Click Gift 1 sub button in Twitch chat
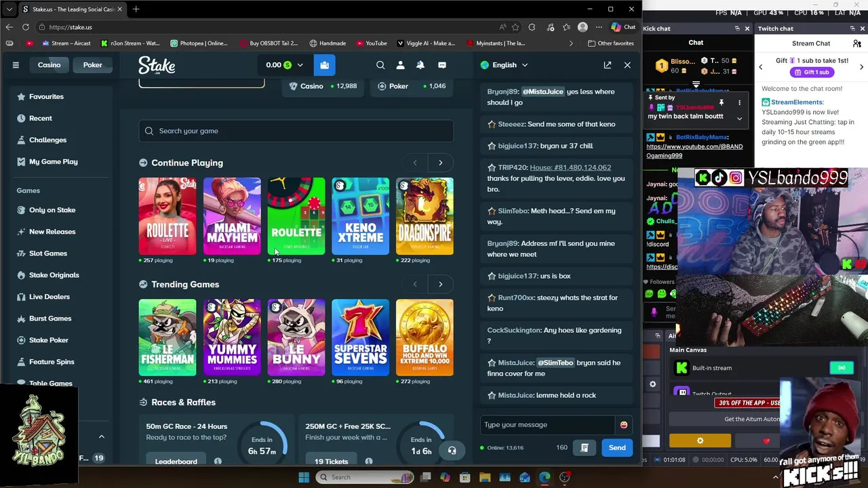The height and width of the screenshot is (488, 868). click(x=812, y=73)
